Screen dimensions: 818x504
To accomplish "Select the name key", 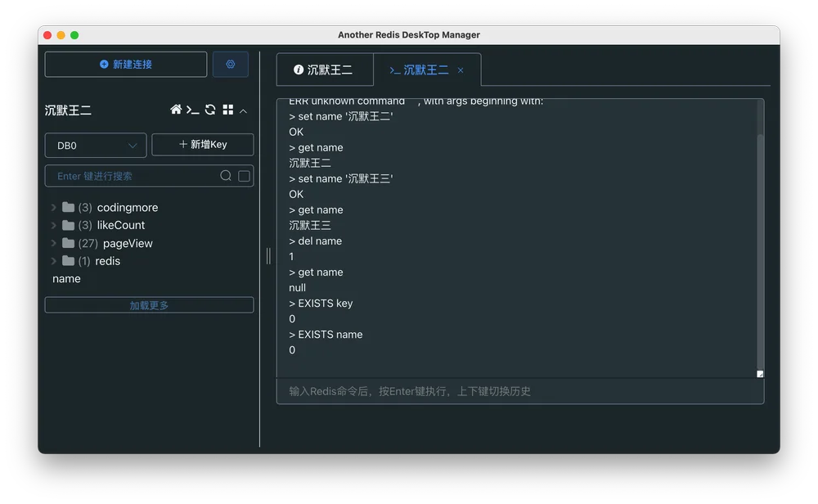I will [x=66, y=279].
